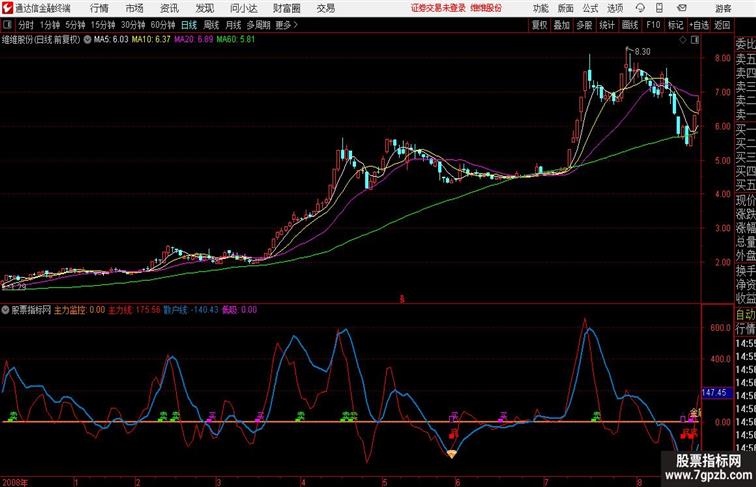
Task: Click 证券交易未登录 login status
Action: click(438, 8)
